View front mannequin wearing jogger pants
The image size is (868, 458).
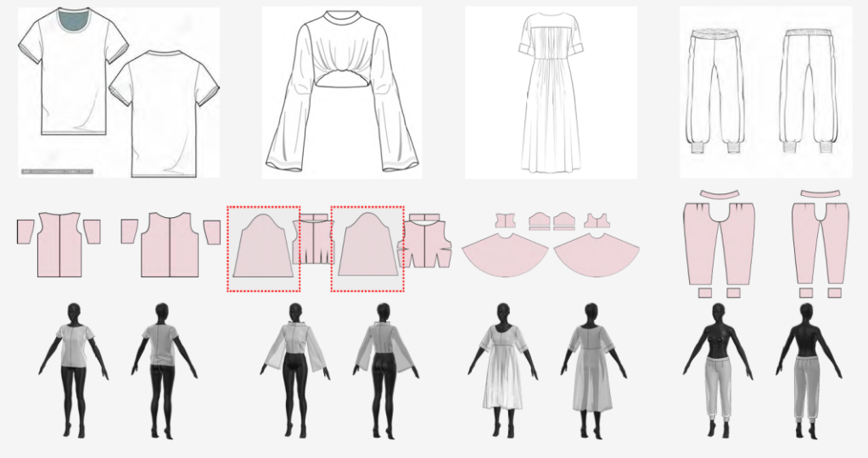(x=718, y=370)
